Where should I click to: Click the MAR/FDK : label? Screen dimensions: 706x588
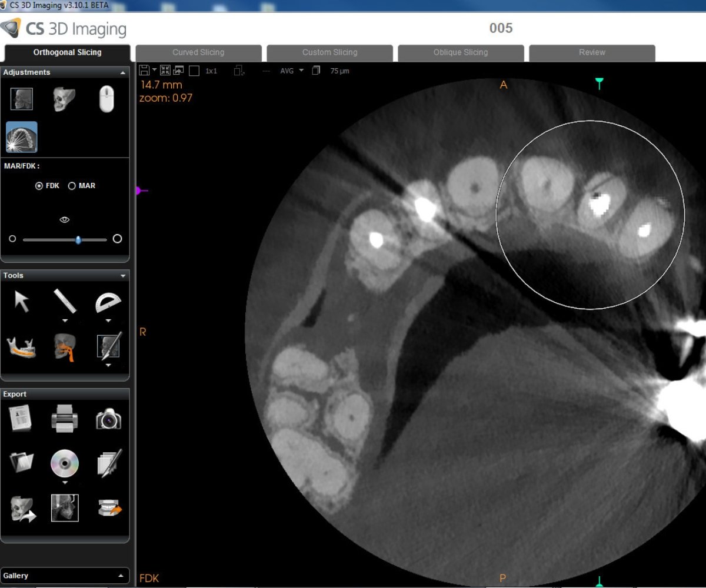[22, 166]
